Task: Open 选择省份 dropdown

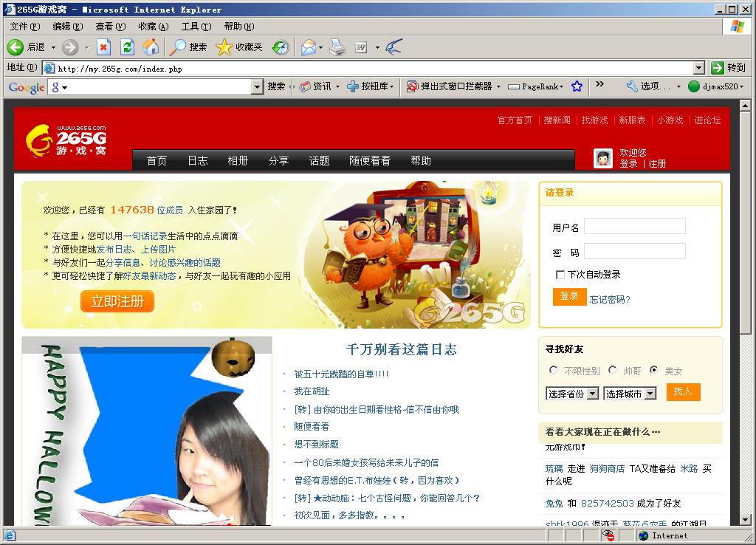Action: [x=572, y=394]
